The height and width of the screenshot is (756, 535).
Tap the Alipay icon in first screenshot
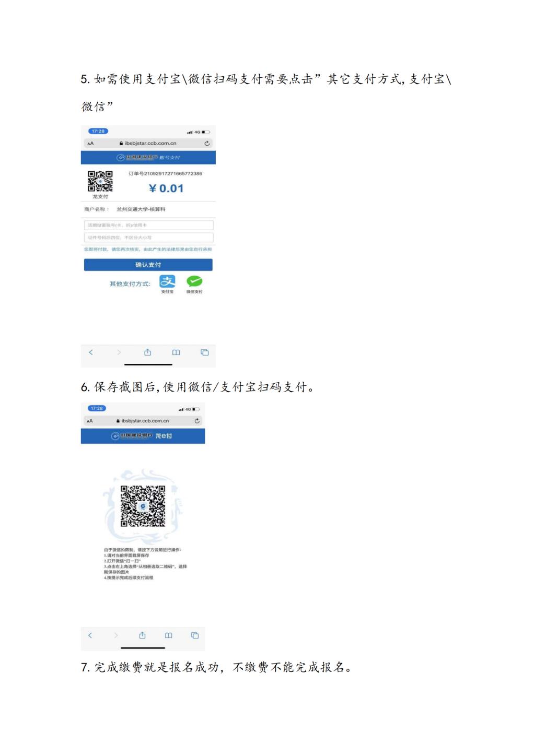[x=167, y=281]
